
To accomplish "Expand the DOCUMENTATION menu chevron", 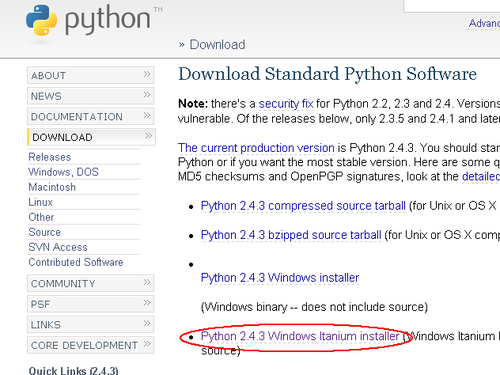I will pyautogui.click(x=147, y=115).
